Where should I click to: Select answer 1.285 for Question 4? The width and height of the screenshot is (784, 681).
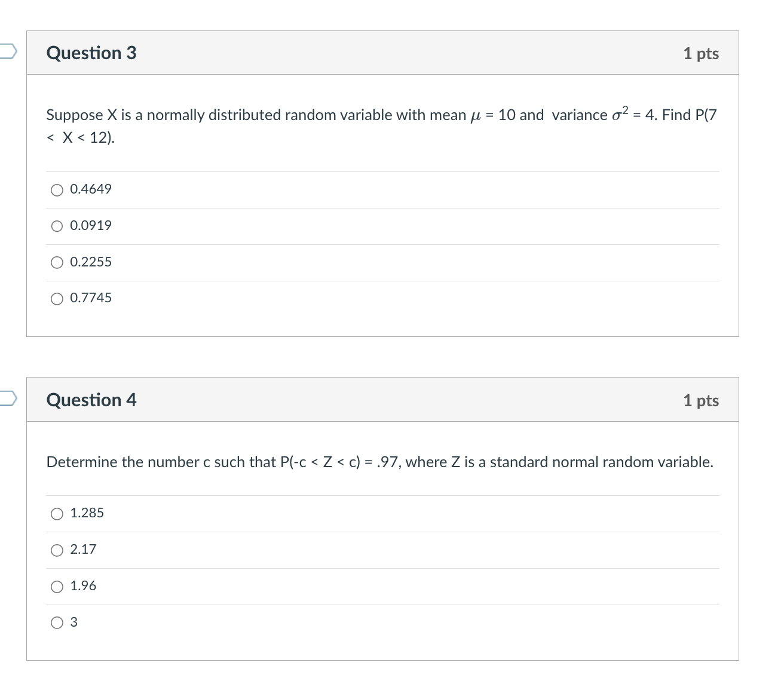click(57, 513)
